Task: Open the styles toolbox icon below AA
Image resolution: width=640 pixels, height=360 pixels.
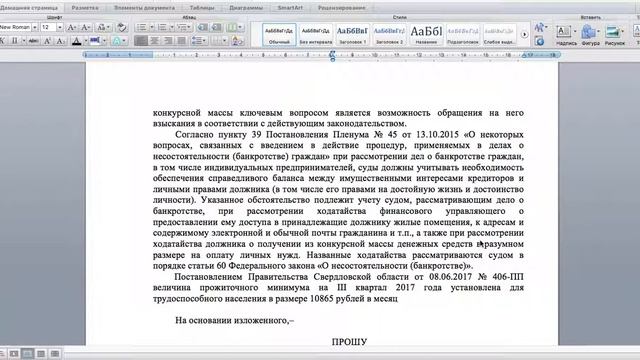Action: [x=539, y=41]
